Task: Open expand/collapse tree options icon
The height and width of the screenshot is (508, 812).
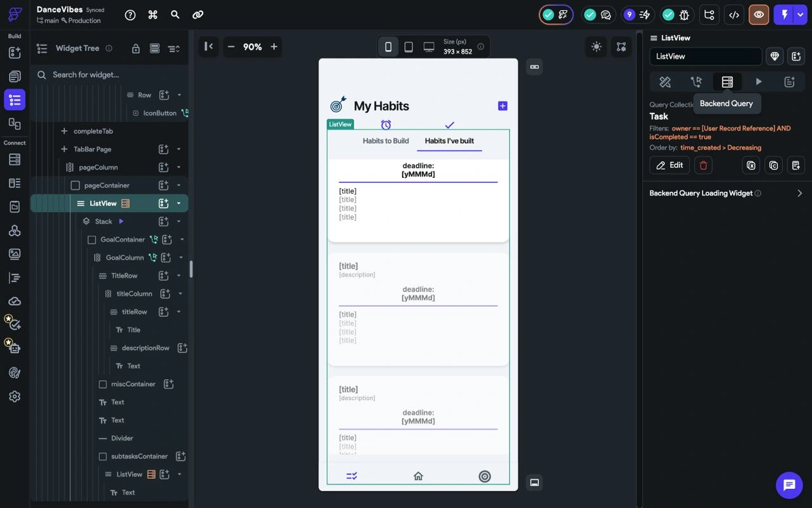Action: pos(174,48)
